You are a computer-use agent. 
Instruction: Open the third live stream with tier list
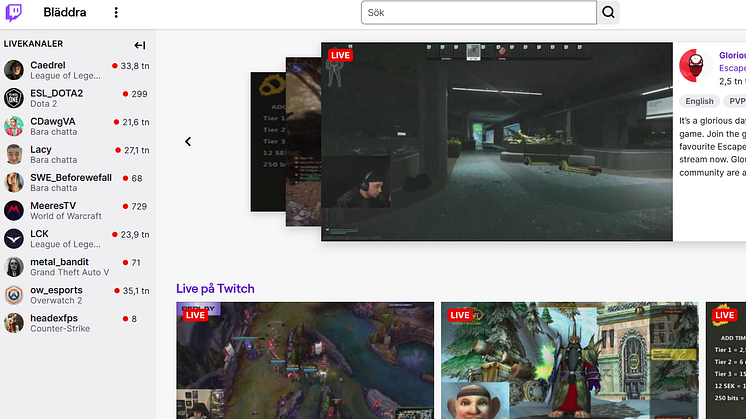[726, 361]
